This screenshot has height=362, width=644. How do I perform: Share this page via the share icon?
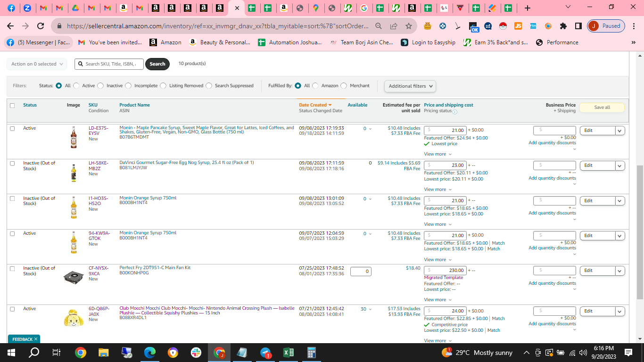pyautogui.click(x=394, y=26)
